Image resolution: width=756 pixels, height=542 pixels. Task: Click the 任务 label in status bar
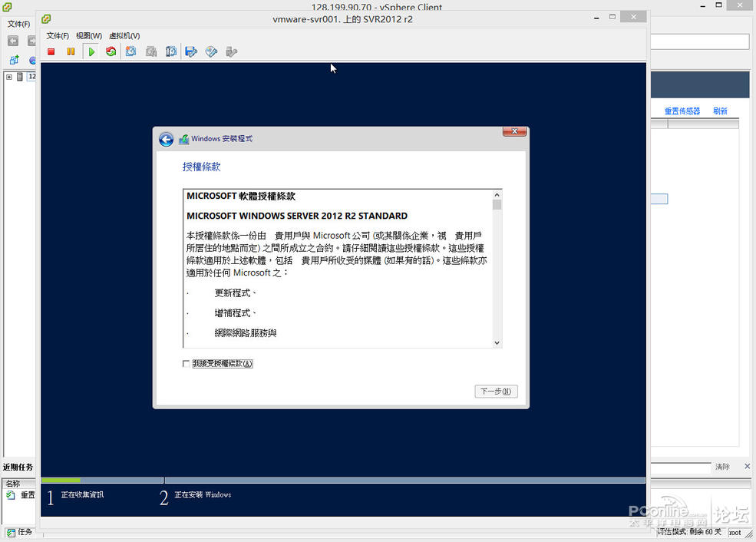point(25,532)
